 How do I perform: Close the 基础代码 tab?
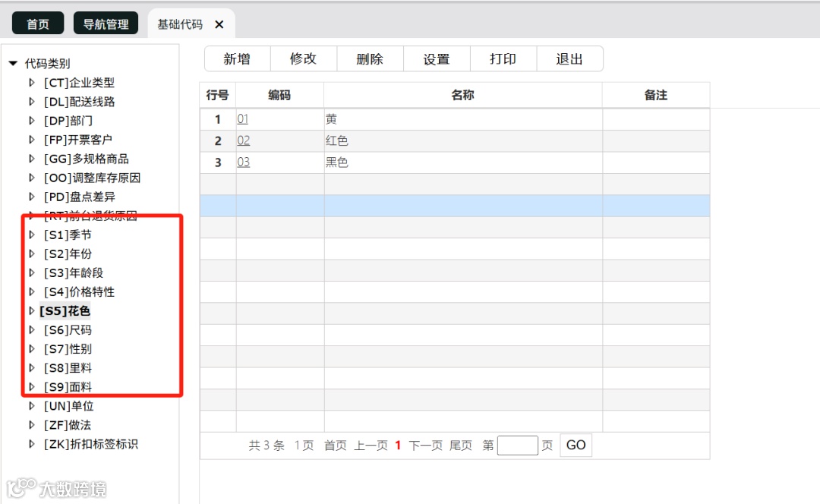(x=219, y=24)
